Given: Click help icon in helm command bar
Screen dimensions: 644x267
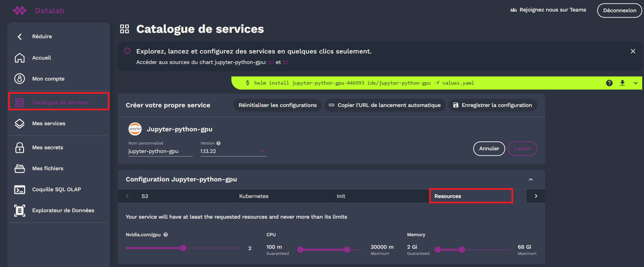Looking at the screenshot, I should point(609,83).
